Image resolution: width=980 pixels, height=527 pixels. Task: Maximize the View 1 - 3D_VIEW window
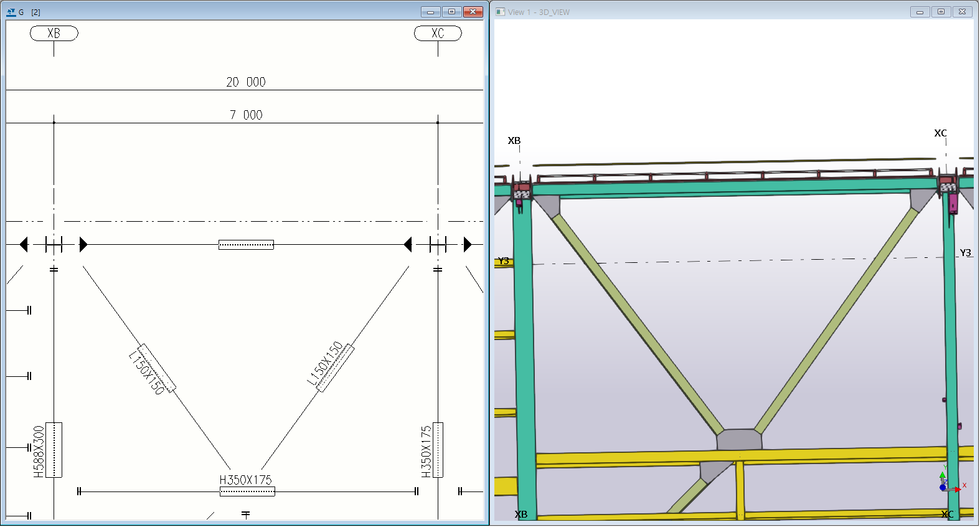tap(941, 12)
